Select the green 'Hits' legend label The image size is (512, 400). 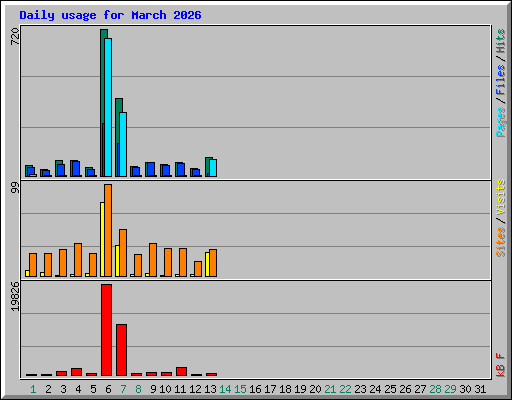coord(501,41)
